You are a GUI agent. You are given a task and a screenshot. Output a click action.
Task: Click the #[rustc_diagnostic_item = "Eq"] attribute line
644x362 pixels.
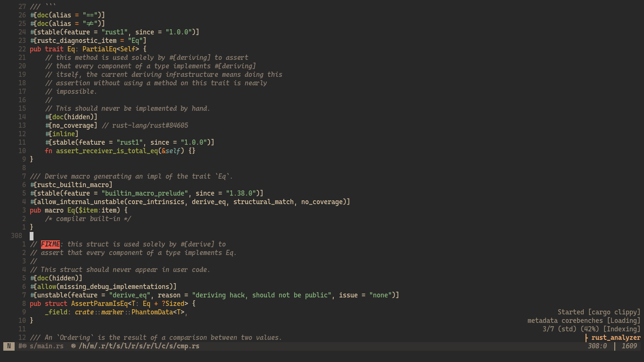click(x=88, y=41)
